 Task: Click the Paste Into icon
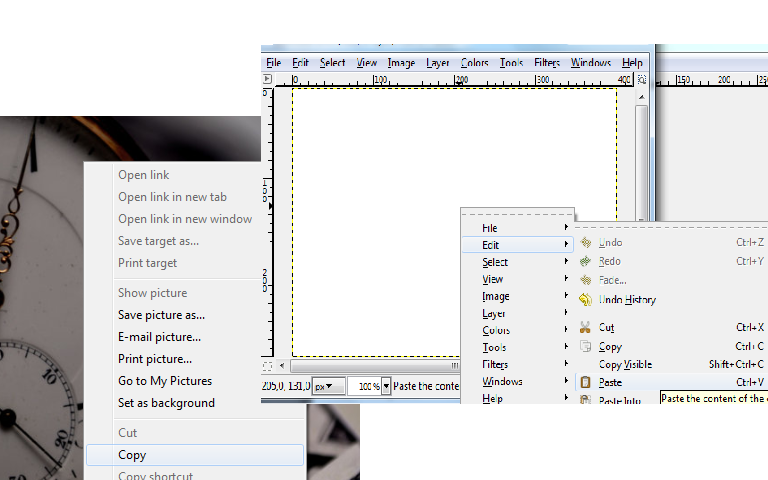click(x=585, y=399)
